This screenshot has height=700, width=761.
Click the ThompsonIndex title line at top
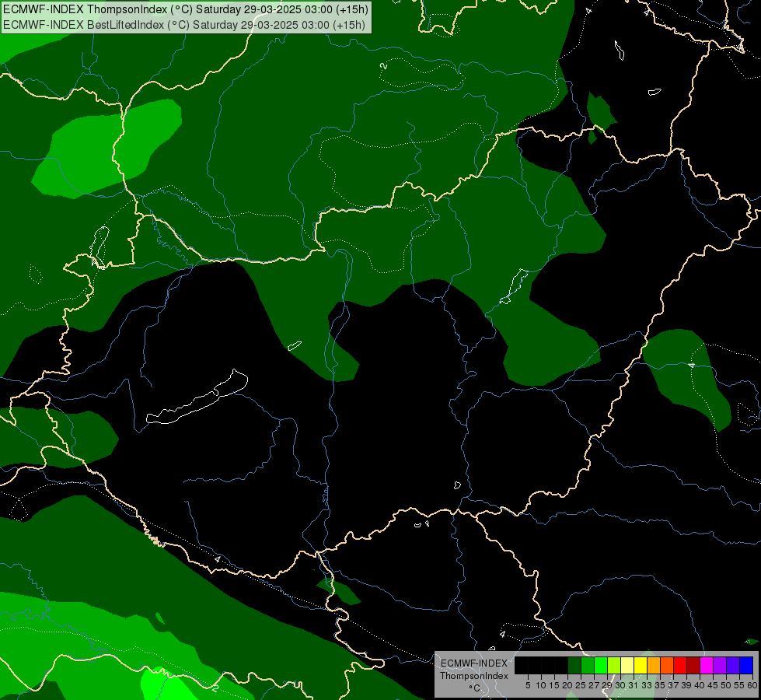186,9
